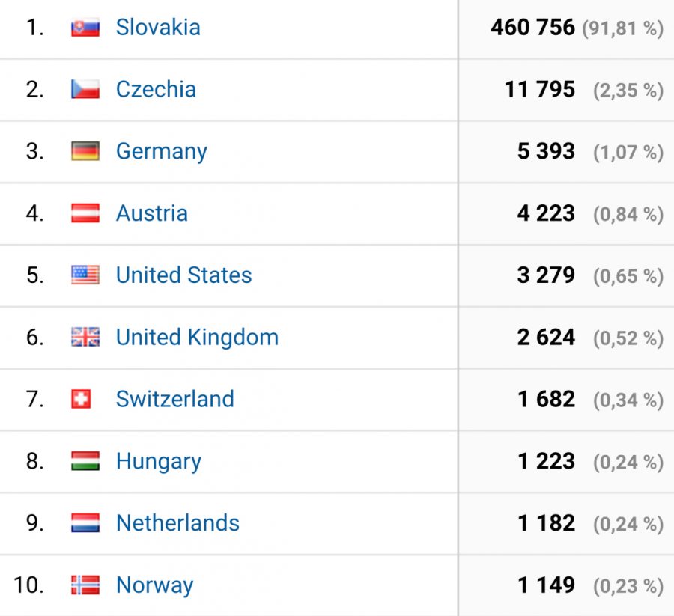Screen dimensions: 674x616
Task: Click the Slovakia flag icon
Action: coord(85,28)
